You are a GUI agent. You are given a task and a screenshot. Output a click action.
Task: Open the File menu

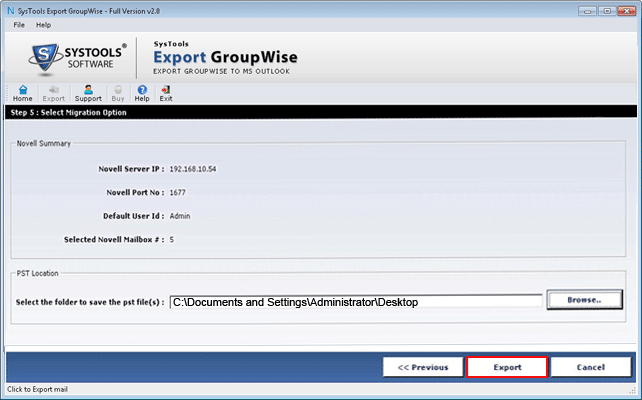(19, 24)
